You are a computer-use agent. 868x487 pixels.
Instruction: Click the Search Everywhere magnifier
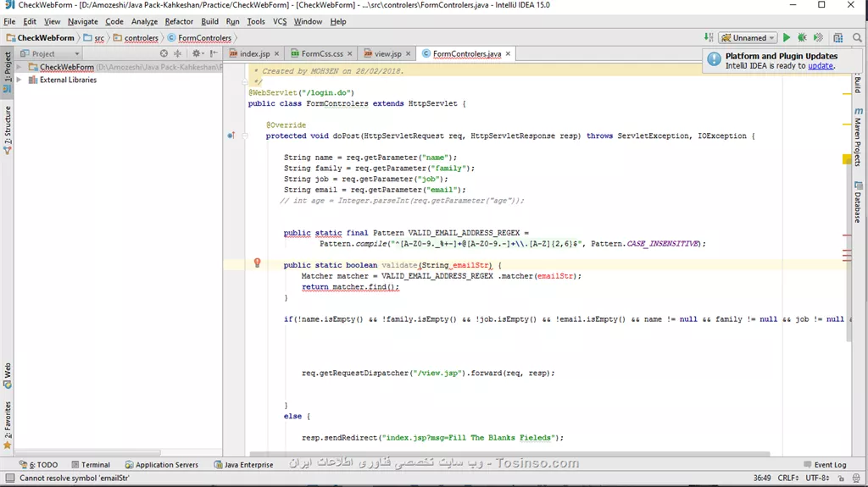click(856, 38)
